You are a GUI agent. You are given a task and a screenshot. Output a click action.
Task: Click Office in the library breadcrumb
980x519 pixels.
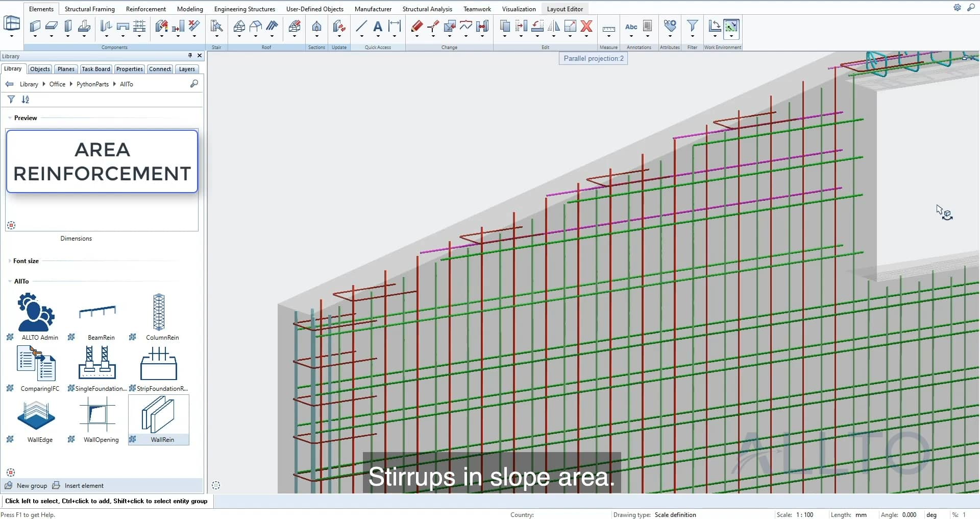pos(58,84)
